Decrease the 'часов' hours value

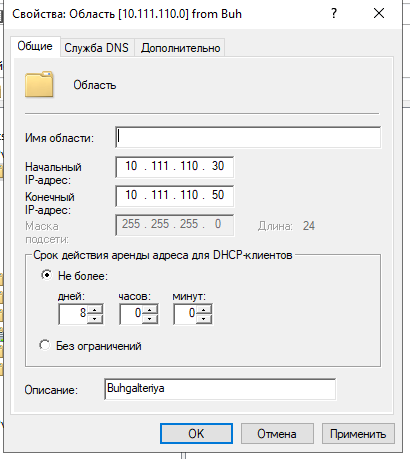[149, 319]
